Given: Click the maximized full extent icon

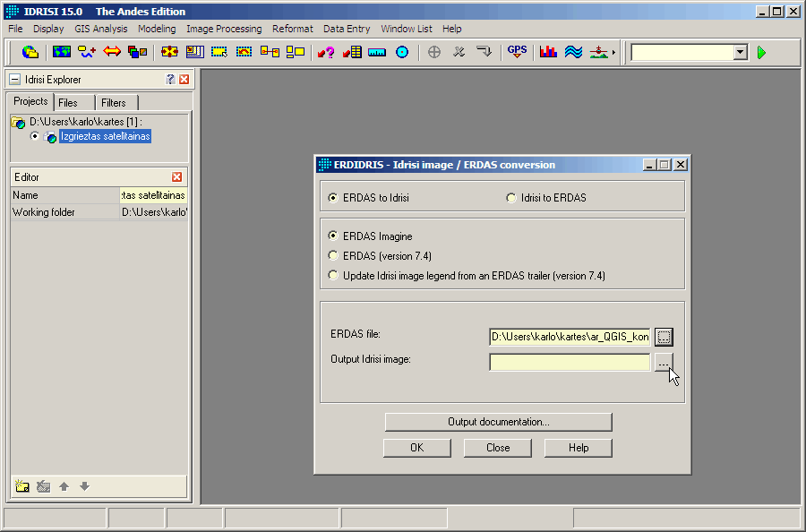Looking at the screenshot, I should (195, 52).
